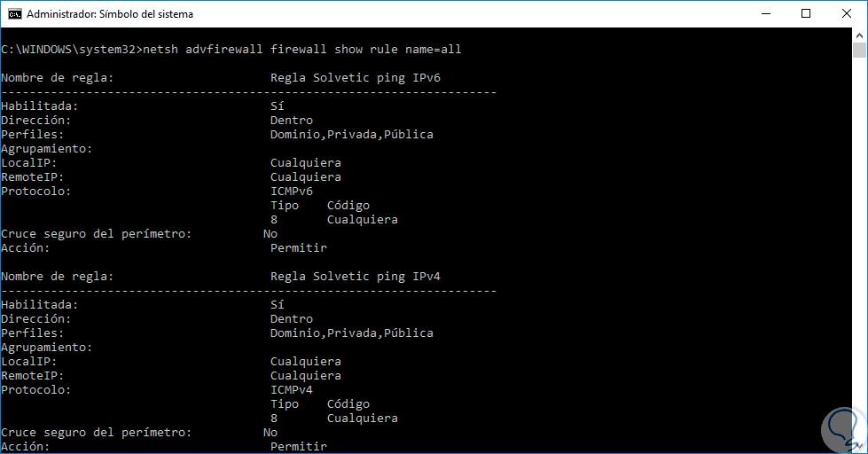Click the 'Administrador: Símbolo del sistema' title text

[110, 14]
